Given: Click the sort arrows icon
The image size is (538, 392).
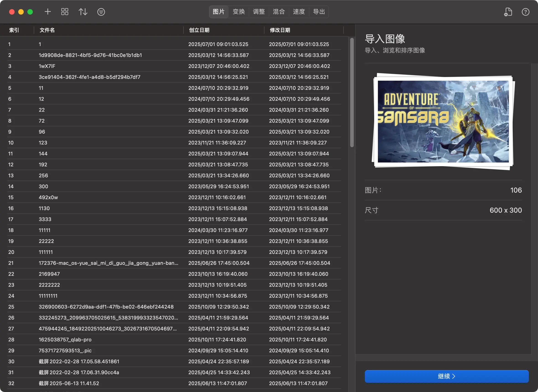Looking at the screenshot, I should click(83, 12).
